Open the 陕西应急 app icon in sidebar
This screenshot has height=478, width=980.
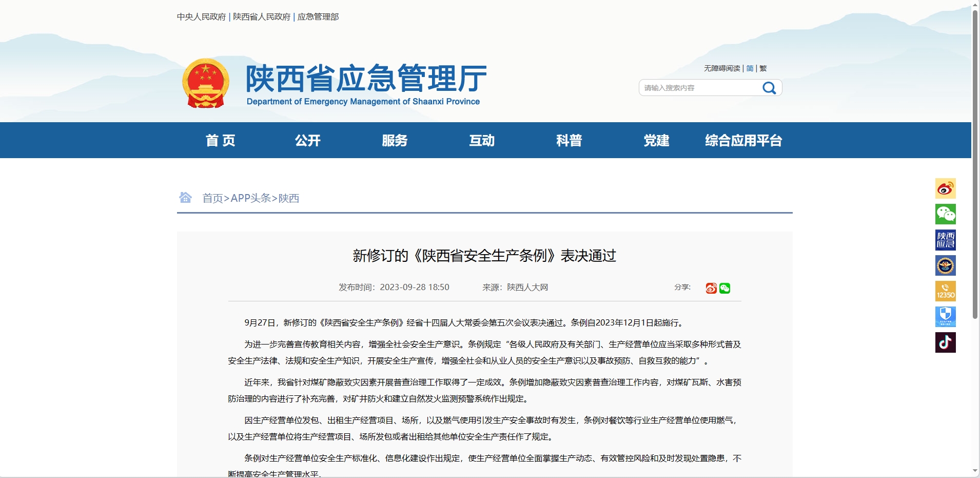(x=945, y=240)
